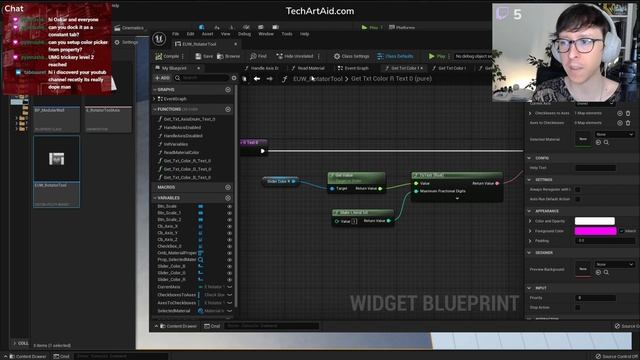This screenshot has width=640, height=360.
Task: Click the Slider Color variable node
Action: tap(280, 181)
